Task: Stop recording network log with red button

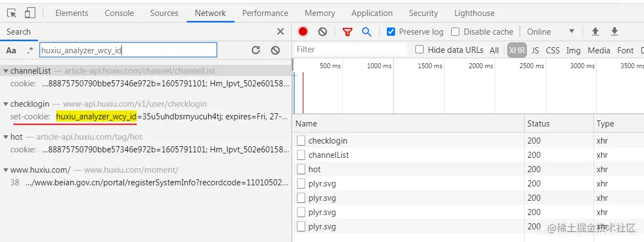Action: pyautogui.click(x=303, y=31)
